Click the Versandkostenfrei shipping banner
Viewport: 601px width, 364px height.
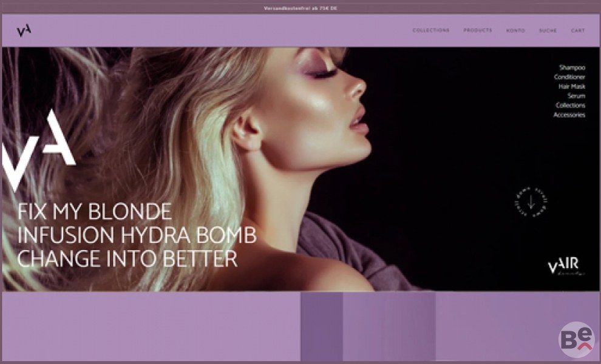click(300, 8)
